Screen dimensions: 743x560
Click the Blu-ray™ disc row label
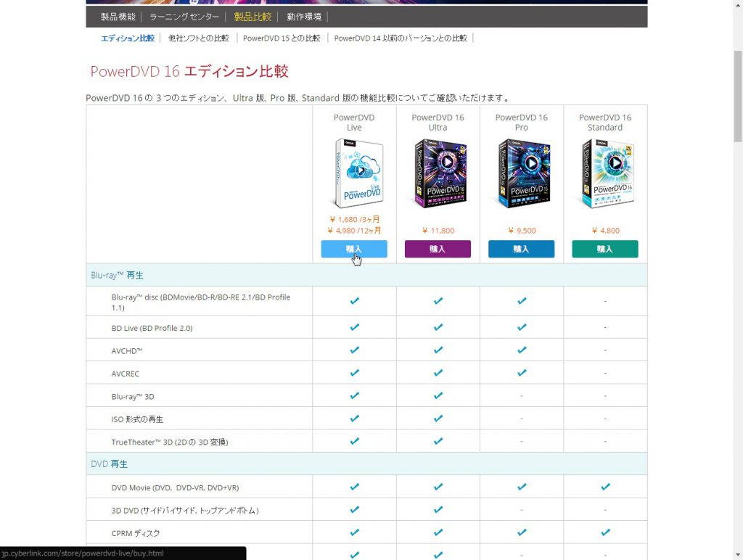click(200, 302)
